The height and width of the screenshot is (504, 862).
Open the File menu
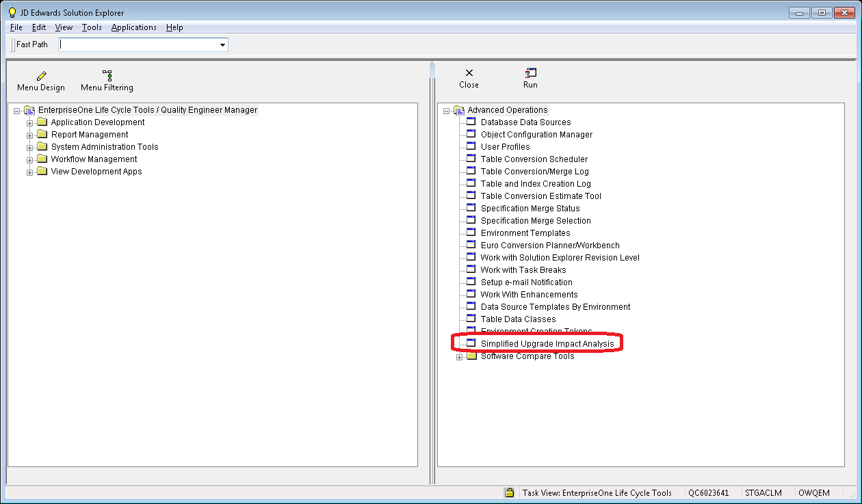tap(16, 27)
